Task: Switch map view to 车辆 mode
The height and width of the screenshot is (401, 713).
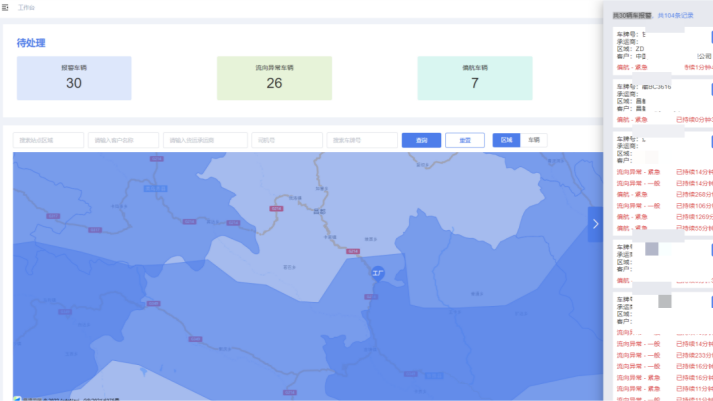Action: pos(534,141)
